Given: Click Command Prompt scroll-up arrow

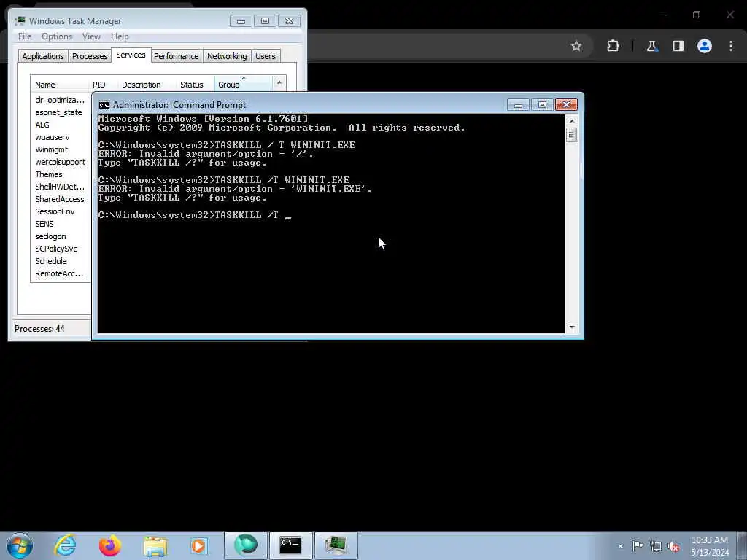Looking at the screenshot, I should pyautogui.click(x=572, y=121).
